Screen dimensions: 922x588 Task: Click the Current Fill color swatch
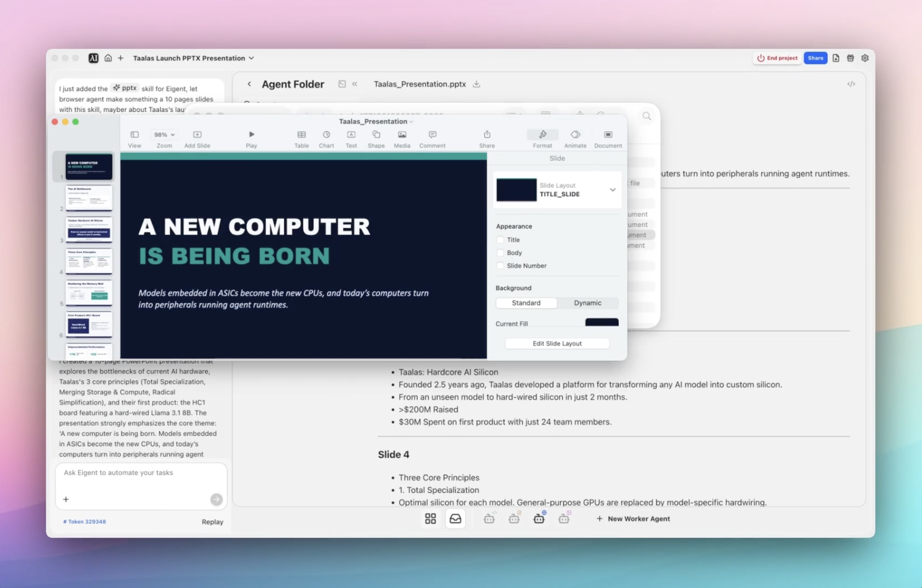[x=602, y=322]
